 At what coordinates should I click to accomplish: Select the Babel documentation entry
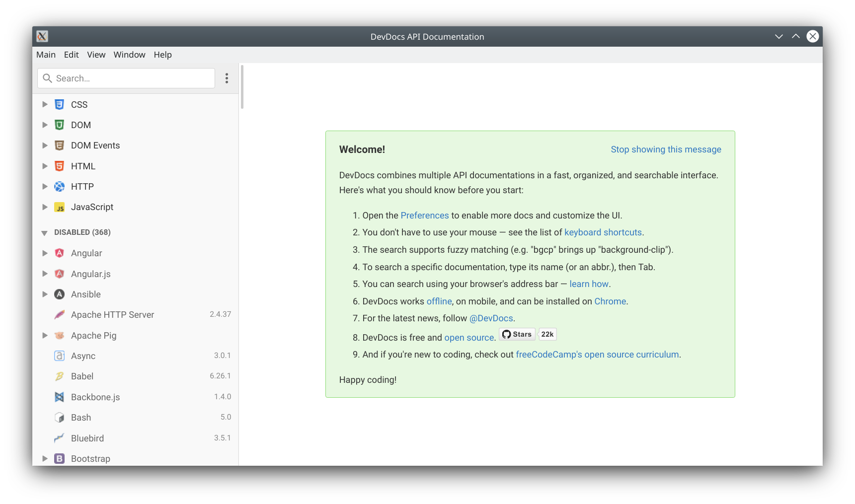pos(135,376)
